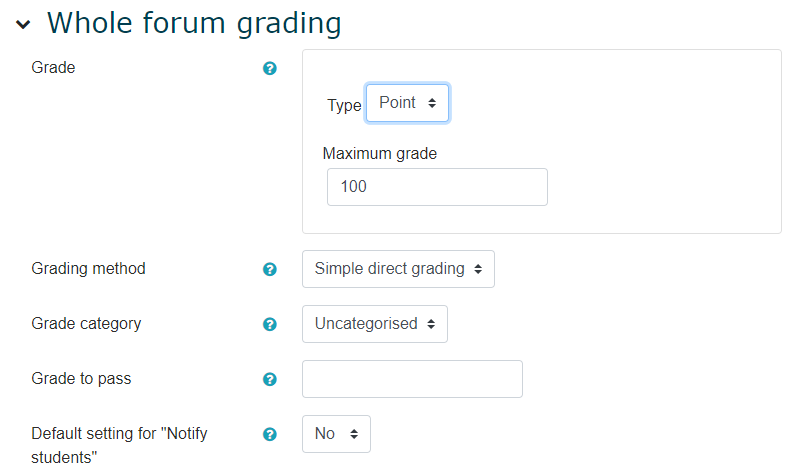Viewport: 809px width, 471px height.
Task: Expand the Simple direct grading dropdown
Action: [398, 269]
